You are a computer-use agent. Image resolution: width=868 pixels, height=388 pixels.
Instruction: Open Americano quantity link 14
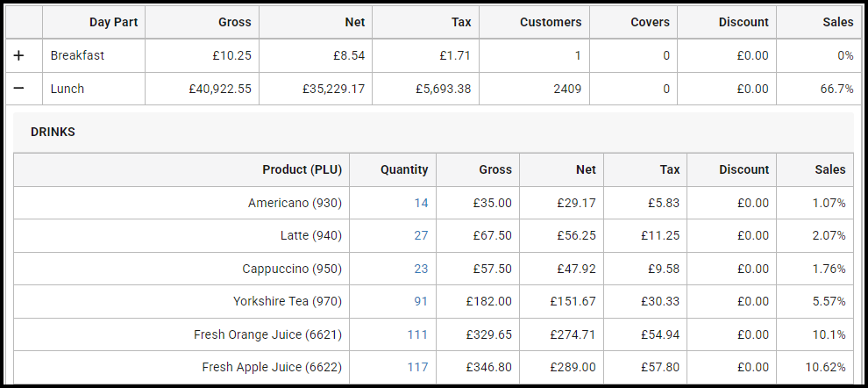coord(421,203)
